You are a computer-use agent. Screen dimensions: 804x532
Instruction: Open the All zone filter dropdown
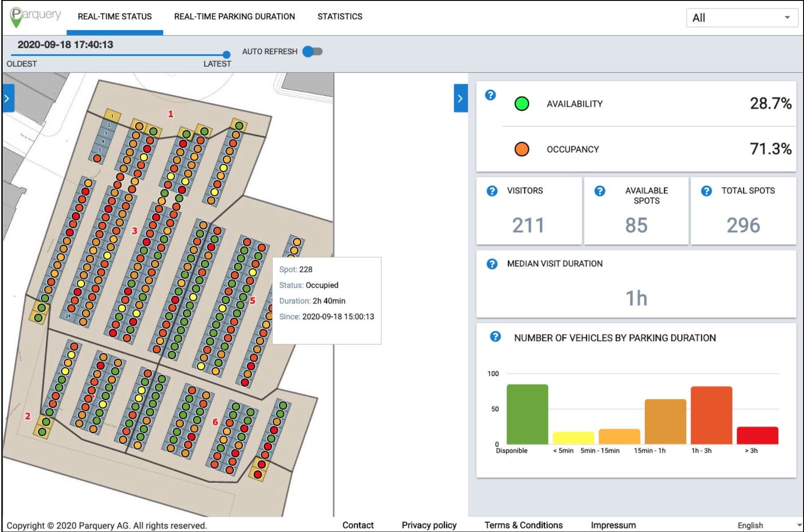coord(742,18)
